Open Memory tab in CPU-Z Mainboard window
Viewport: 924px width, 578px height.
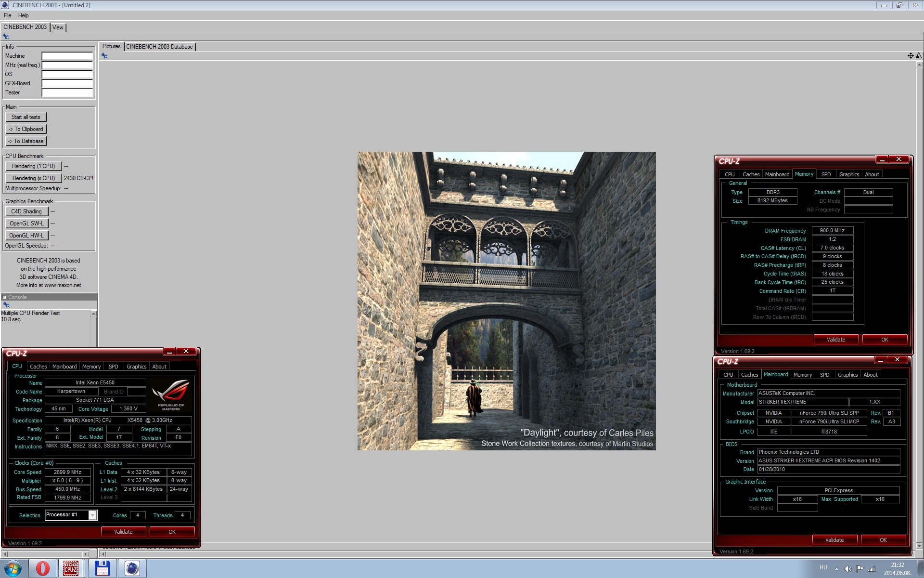(802, 375)
